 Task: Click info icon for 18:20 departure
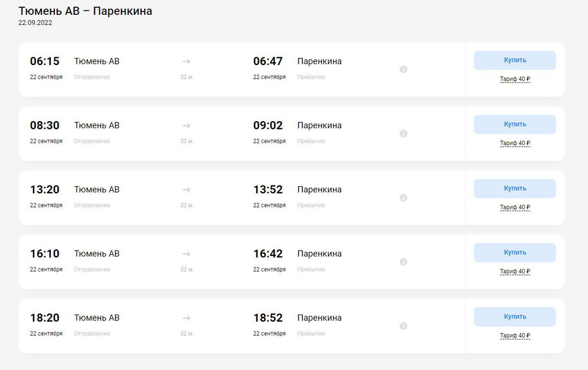pyautogui.click(x=403, y=326)
